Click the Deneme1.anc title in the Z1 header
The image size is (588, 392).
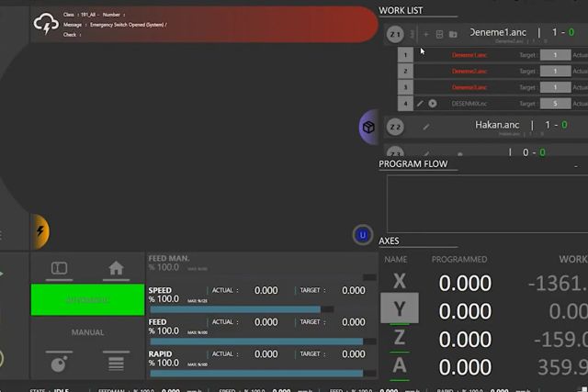coord(498,33)
